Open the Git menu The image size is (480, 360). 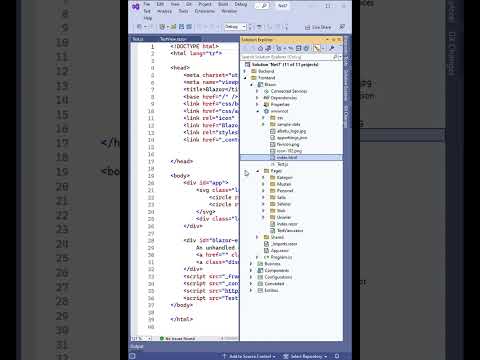coord(189,4)
